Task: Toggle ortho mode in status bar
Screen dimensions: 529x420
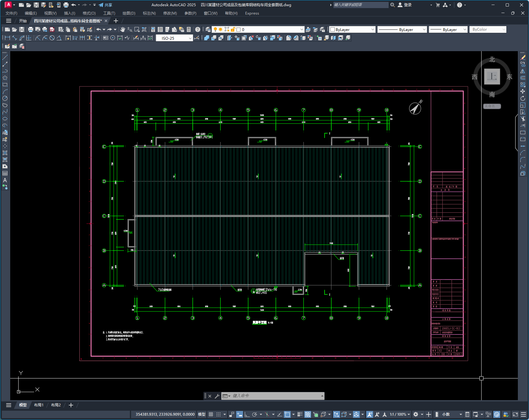Action: [x=247, y=414]
